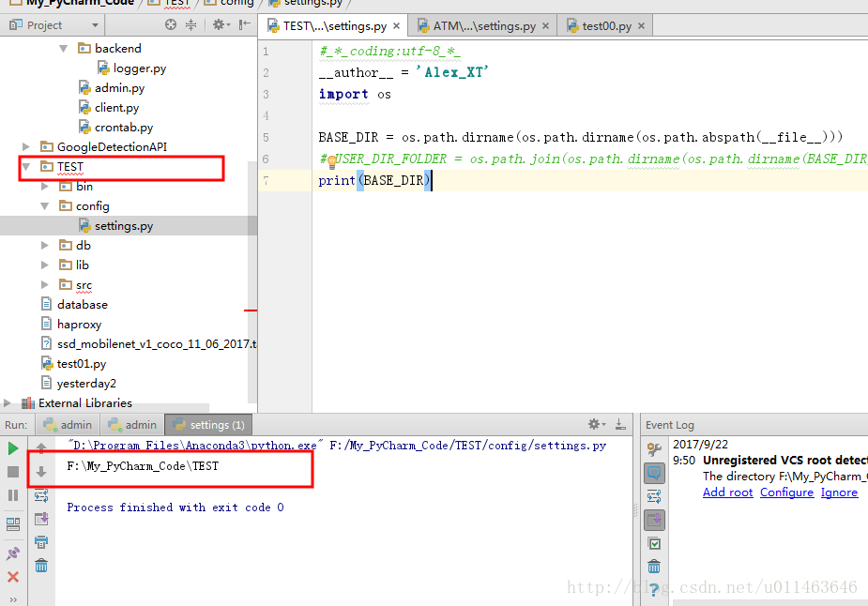Open the settings.py link in Run output
Viewport: 868px width, 606px height.
click(467, 445)
